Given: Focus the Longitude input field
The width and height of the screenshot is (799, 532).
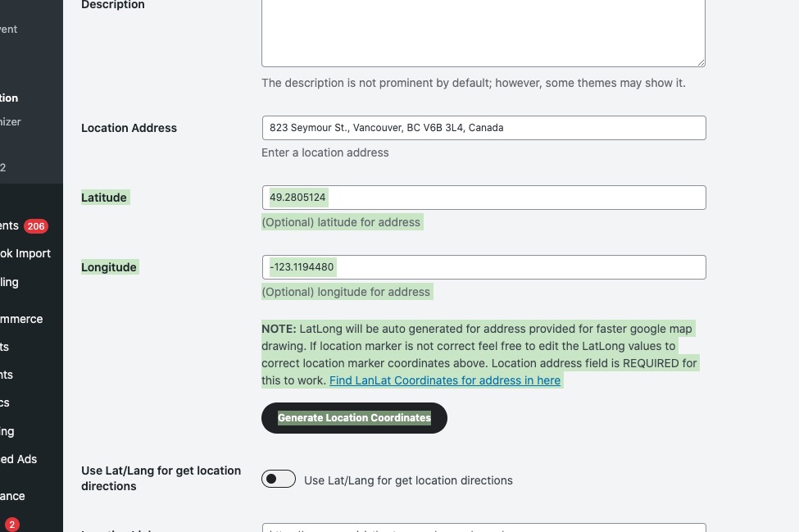Looking at the screenshot, I should [x=483, y=267].
